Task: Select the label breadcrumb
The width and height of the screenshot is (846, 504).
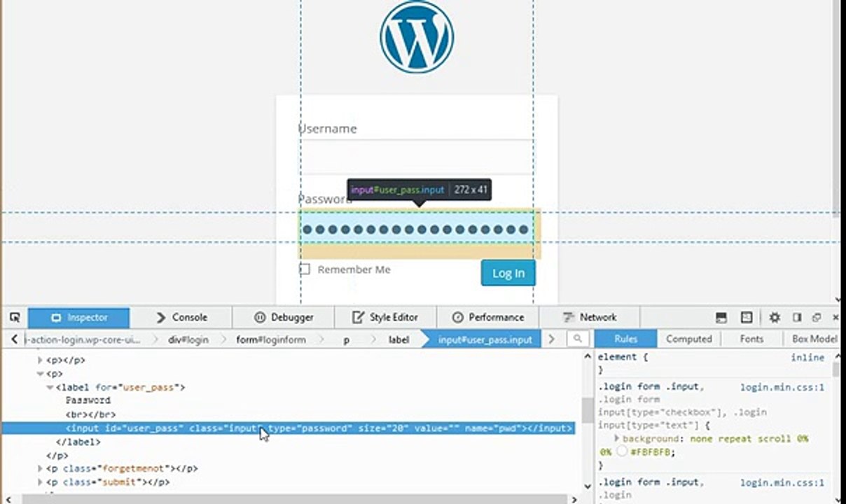Action: tap(398, 339)
